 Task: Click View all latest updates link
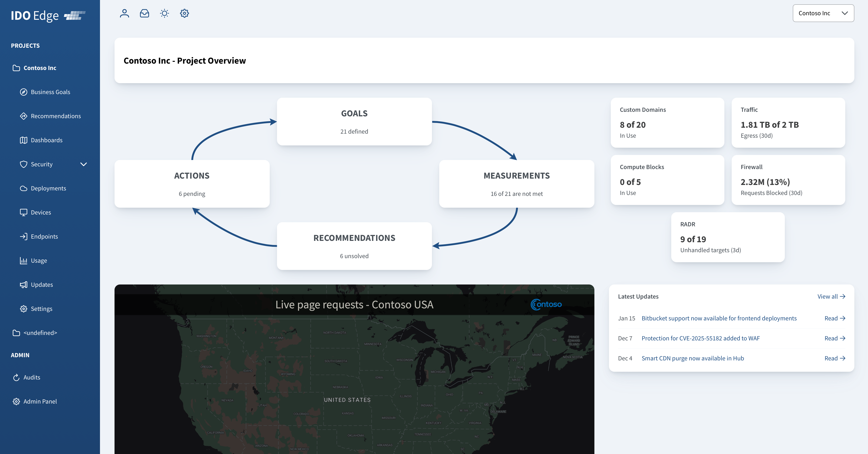pyautogui.click(x=831, y=297)
